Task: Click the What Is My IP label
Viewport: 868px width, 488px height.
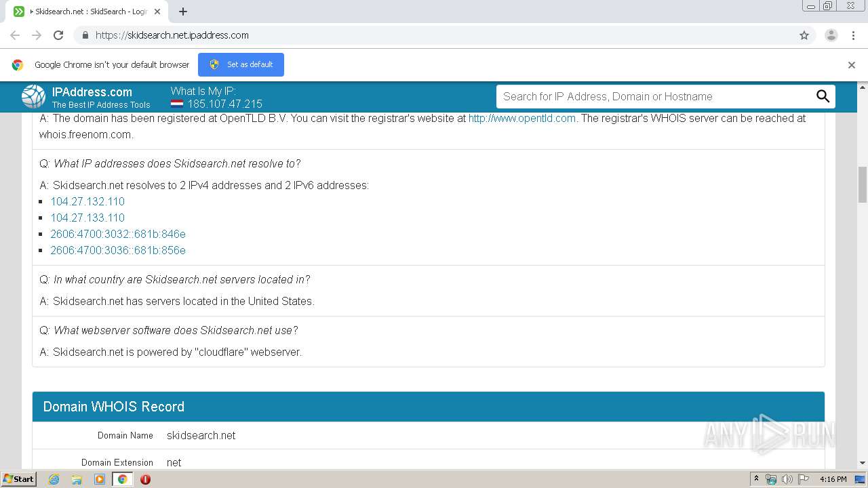Action: (203, 91)
